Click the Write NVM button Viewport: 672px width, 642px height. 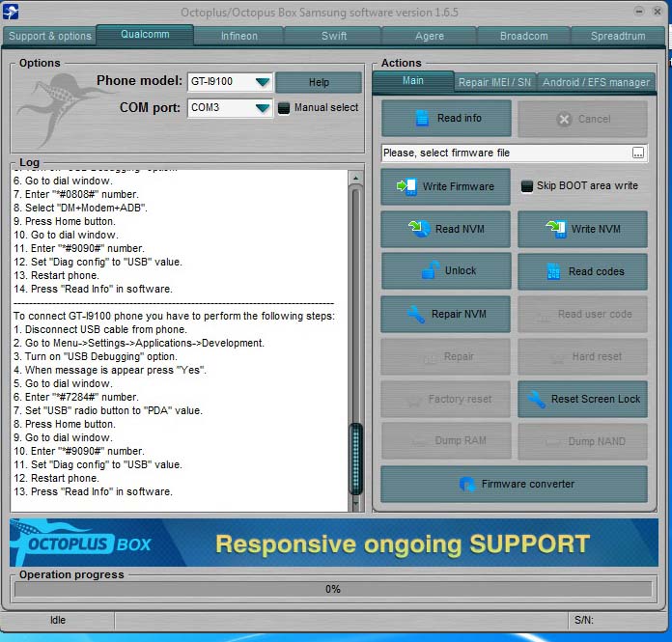[x=582, y=229]
